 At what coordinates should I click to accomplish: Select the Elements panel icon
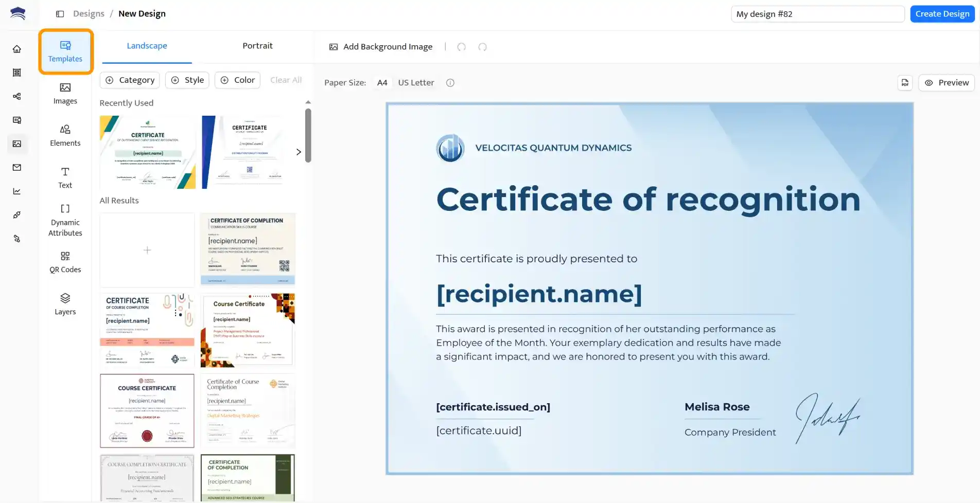point(65,135)
